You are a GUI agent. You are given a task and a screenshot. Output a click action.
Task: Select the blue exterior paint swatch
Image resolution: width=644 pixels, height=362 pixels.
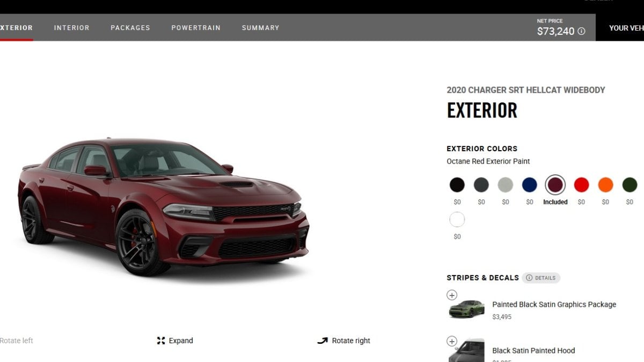tap(530, 185)
